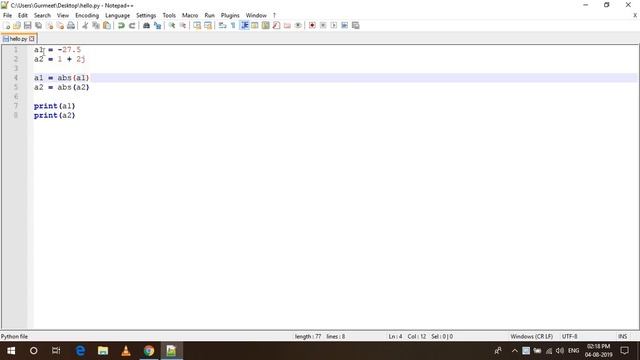The height and width of the screenshot is (360, 640).
Task: Click the 'print(a1)' code line
Action: [x=55, y=106]
